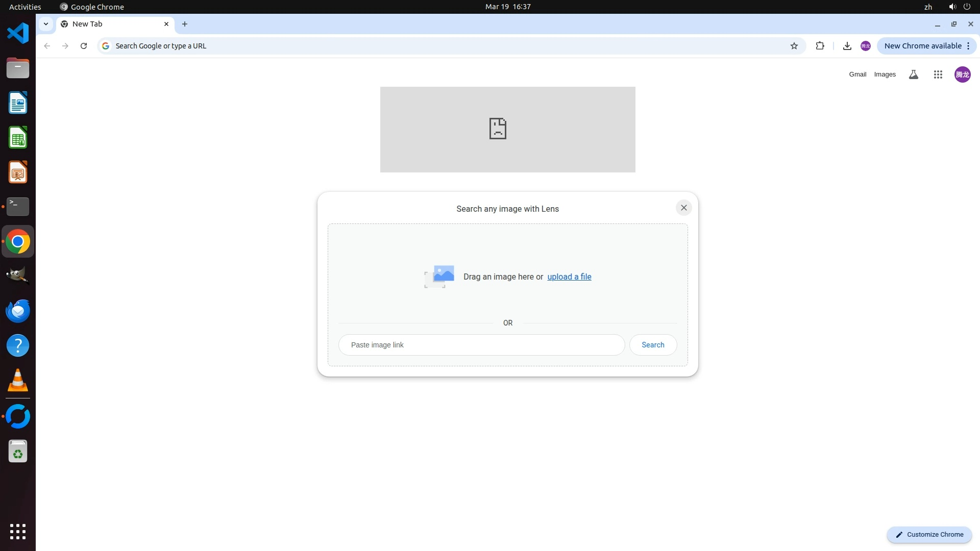Open the Google apps grid icon
Image resolution: width=980 pixels, height=551 pixels.
(938, 74)
